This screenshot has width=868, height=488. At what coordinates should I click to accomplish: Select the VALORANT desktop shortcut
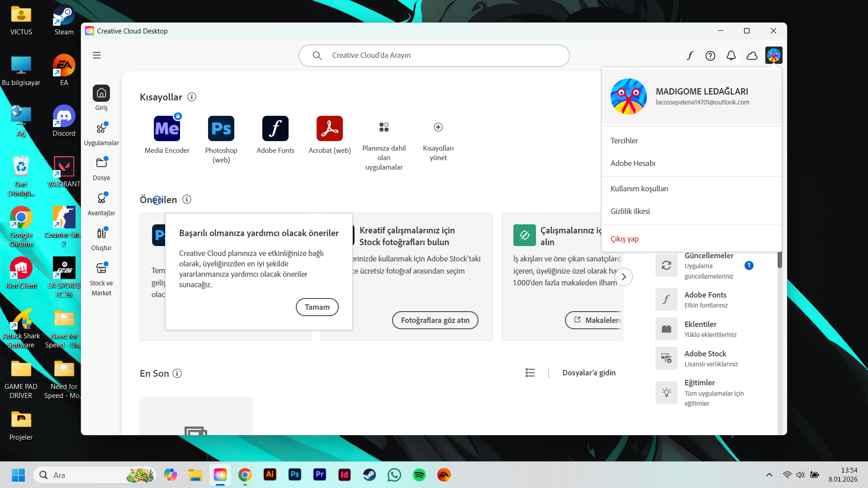(x=64, y=171)
